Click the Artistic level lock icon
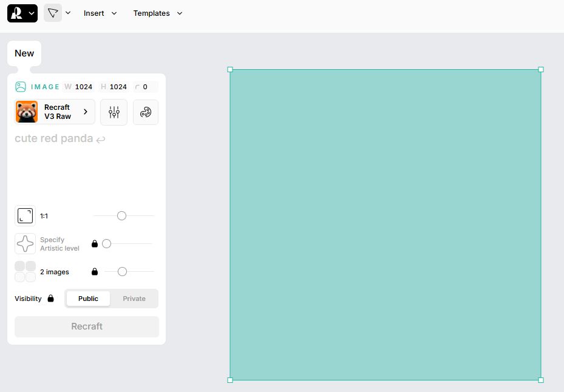Image resolution: width=564 pixels, height=392 pixels. click(x=95, y=244)
